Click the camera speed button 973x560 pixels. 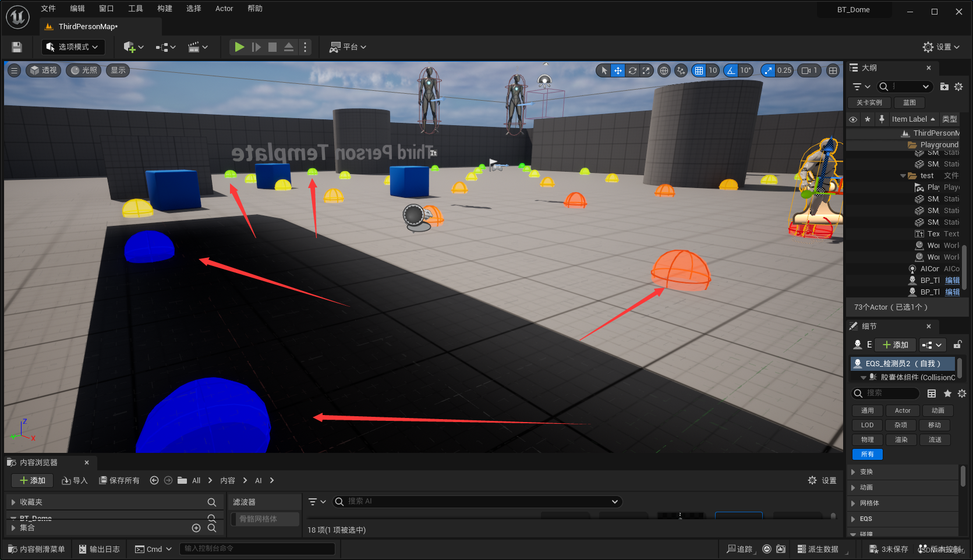coord(809,70)
